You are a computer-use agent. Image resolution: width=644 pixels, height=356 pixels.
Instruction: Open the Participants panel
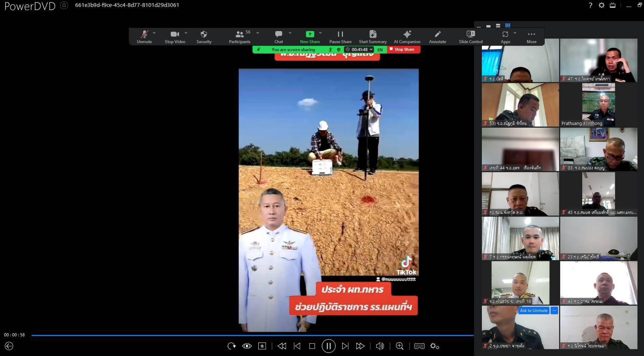pyautogui.click(x=240, y=37)
